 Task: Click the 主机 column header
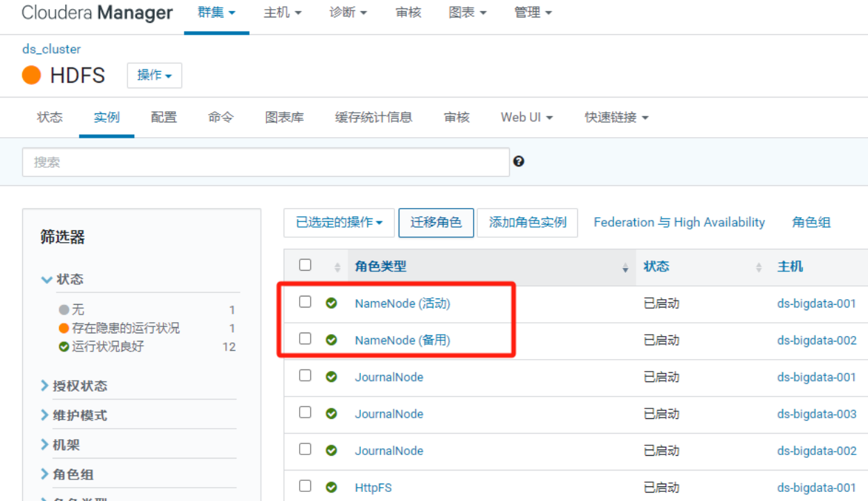pyautogui.click(x=790, y=267)
